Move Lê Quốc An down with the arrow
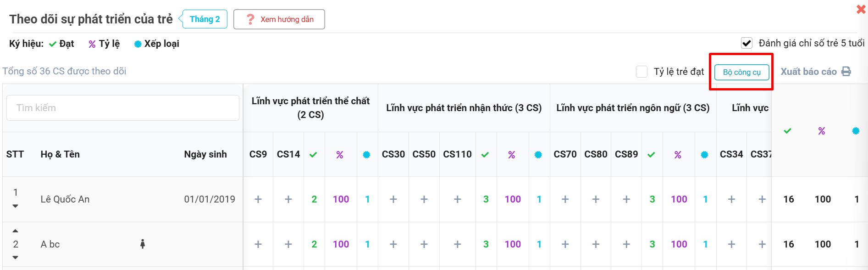The width and height of the screenshot is (868, 270). [16, 206]
